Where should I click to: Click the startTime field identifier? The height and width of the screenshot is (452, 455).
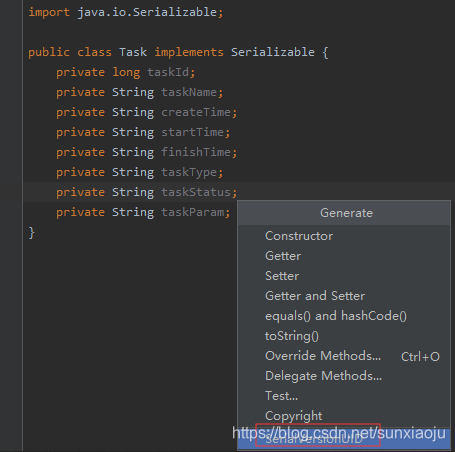coord(192,132)
